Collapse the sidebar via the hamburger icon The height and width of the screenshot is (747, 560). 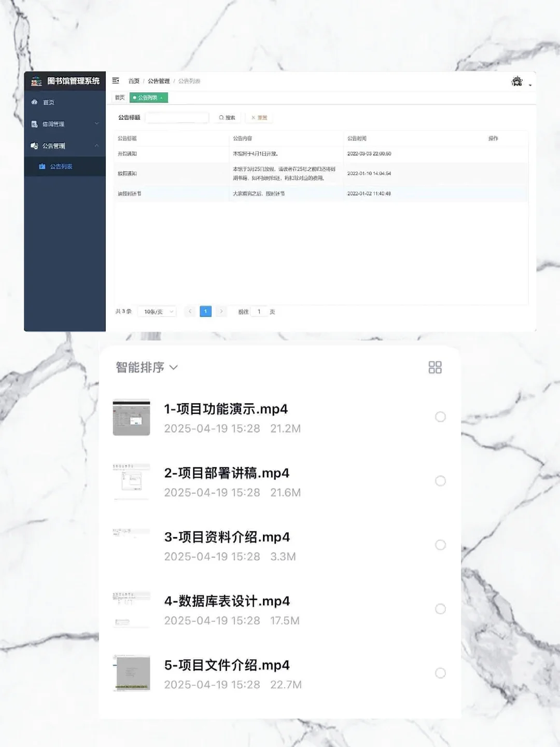click(115, 81)
